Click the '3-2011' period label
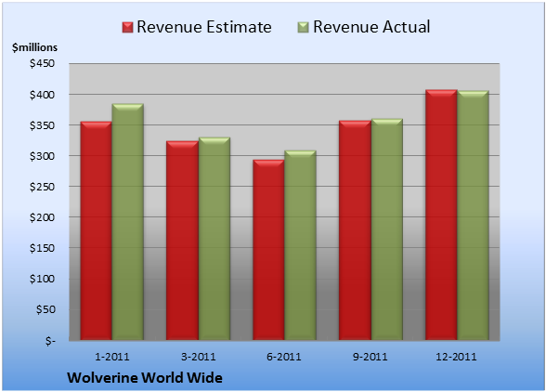 pyautogui.click(x=199, y=357)
